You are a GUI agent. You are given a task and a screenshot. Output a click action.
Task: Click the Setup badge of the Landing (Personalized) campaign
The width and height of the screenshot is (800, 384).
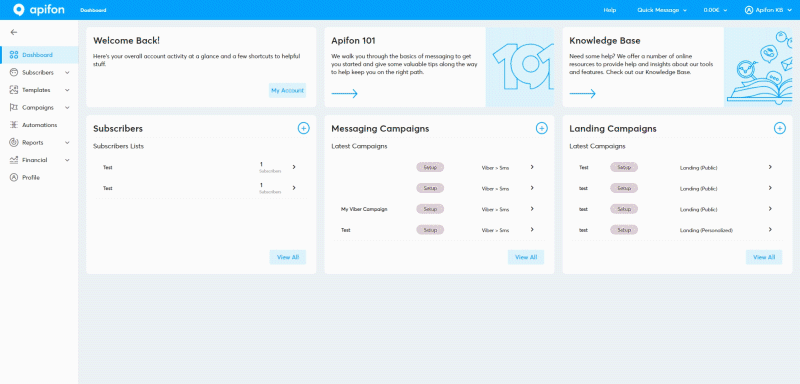pos(624,230)
